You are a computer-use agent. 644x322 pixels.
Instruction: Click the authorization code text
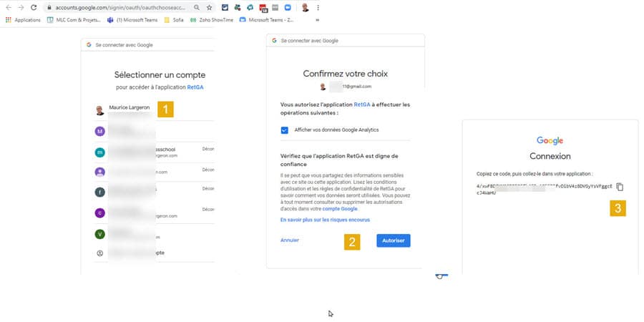(x=545, y=190)
